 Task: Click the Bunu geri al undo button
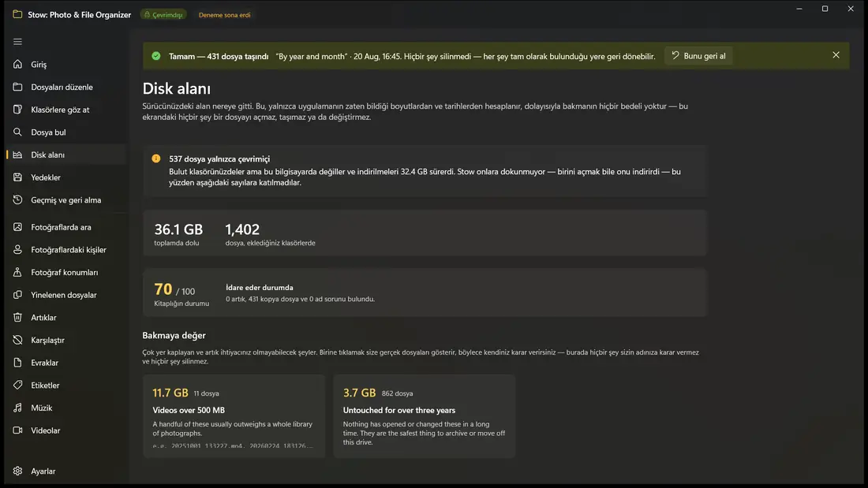point(698,56)
